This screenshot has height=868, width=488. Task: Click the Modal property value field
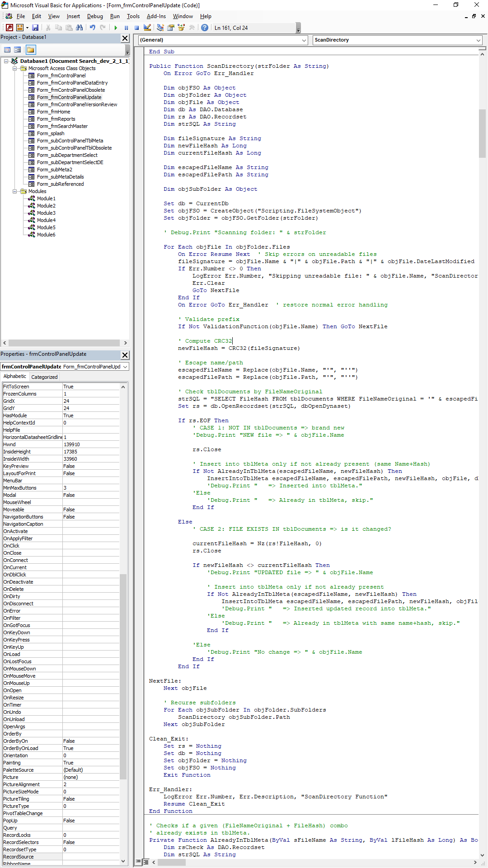coord(91,495)
